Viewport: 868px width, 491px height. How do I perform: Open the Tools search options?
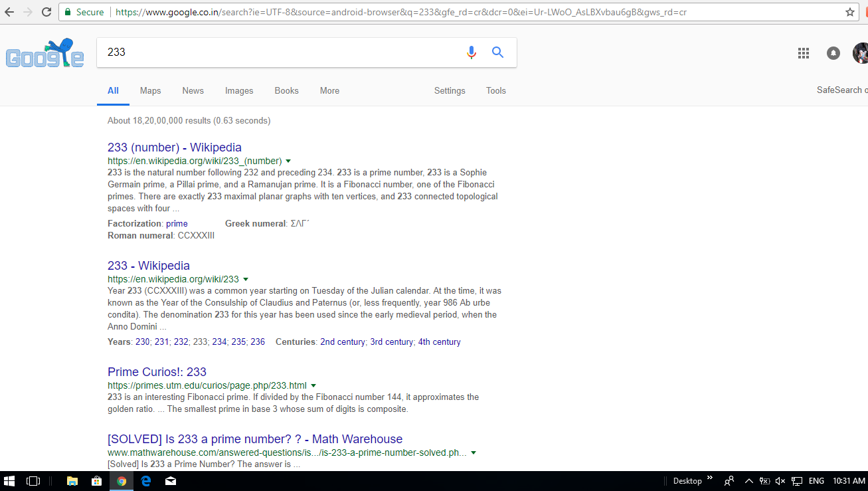pyautogui.click(x=496, y=91)
